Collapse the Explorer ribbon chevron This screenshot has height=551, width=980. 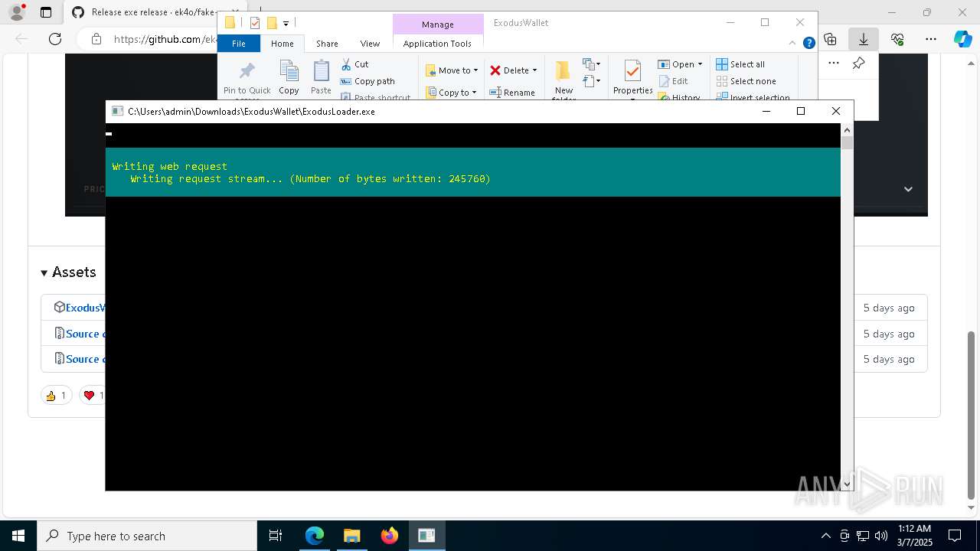tap(794, 44)
